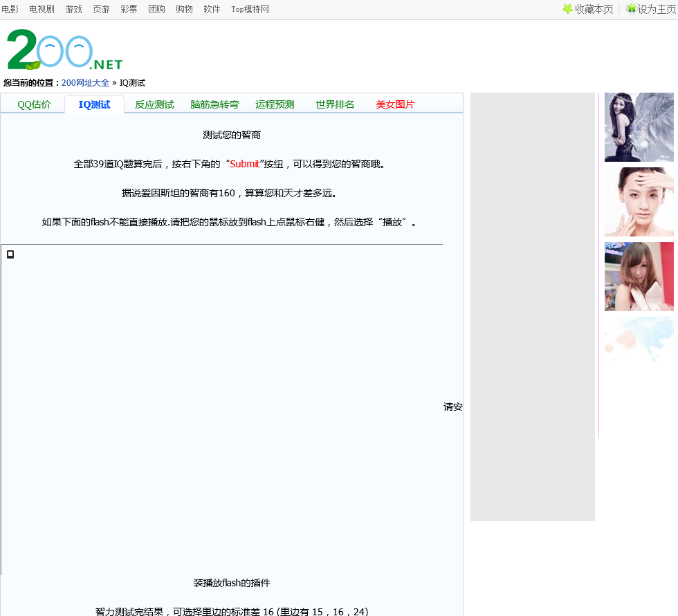Open the Top模特网 navigation link

pyautogui.click(x=250, y=9)
